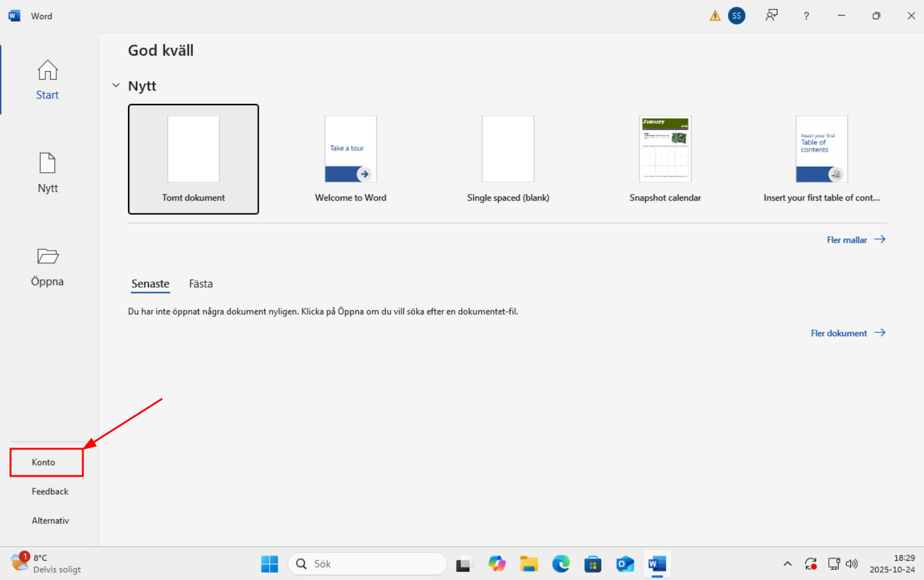Expand the system tray hidden icons chevron

tap(787, 564)
